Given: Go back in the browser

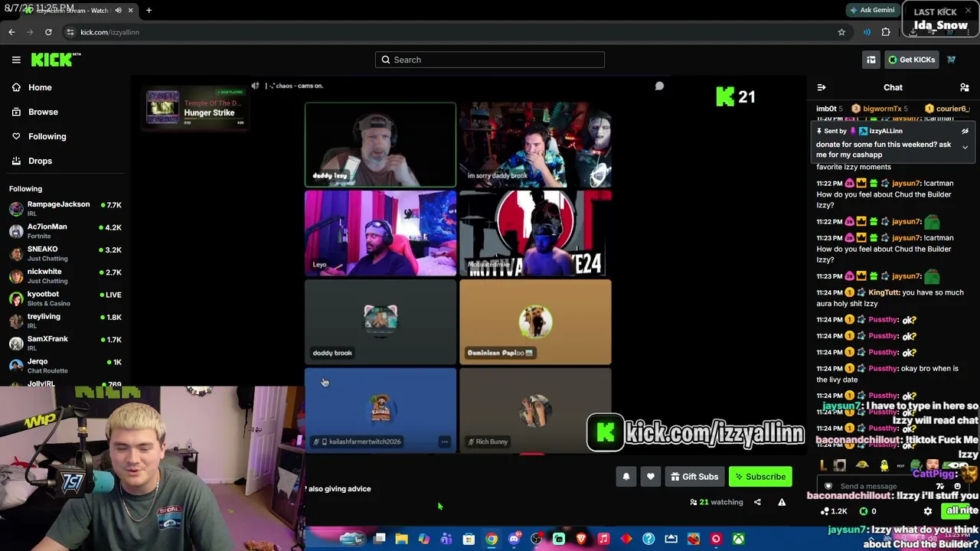Looking at the screenshot, I should (x=11, y=32).
